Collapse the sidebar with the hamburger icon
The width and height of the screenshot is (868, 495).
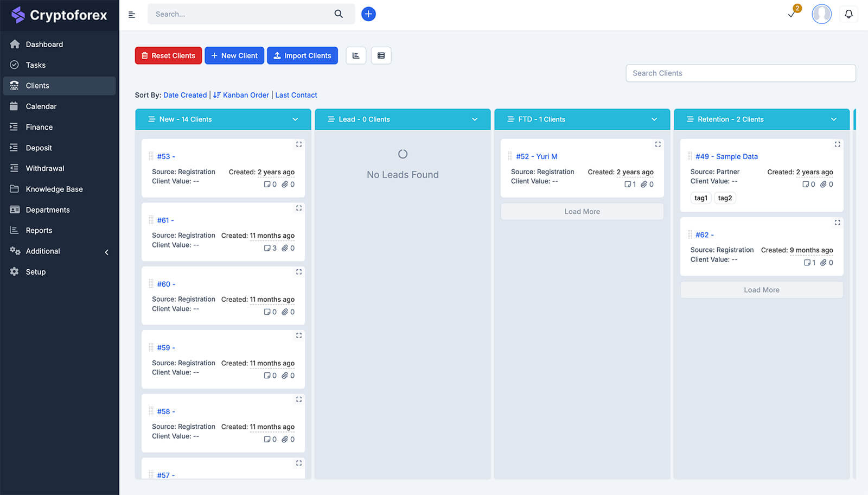tap(132, 14)
